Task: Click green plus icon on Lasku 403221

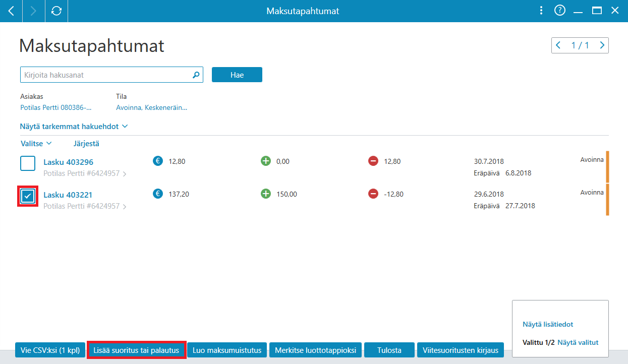Action: (x=266, y=194)
